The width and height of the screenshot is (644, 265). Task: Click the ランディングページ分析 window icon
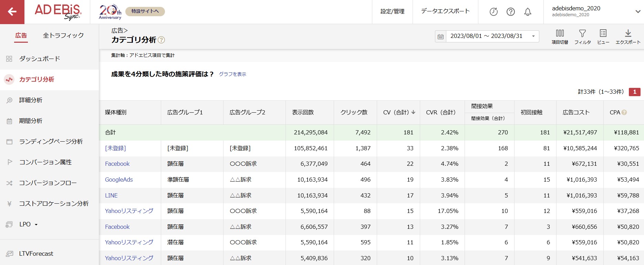tap(9, 142)
